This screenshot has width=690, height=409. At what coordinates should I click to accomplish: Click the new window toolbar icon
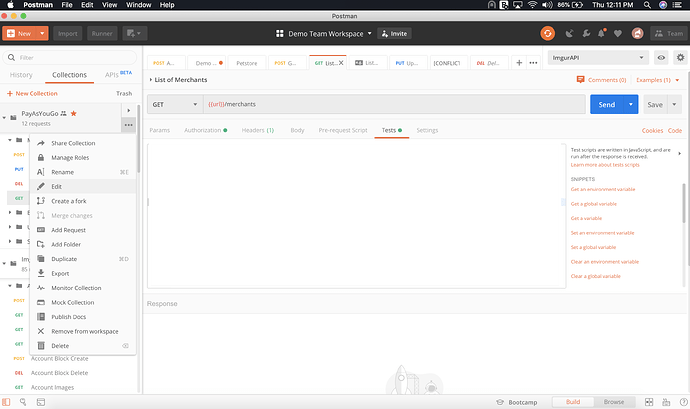pos(134,33)
